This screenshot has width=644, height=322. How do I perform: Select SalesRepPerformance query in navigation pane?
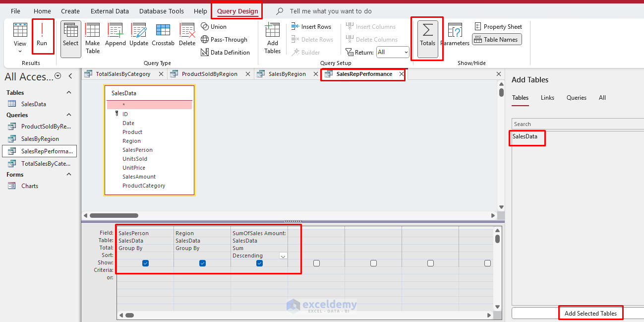[x=40, y=151]
